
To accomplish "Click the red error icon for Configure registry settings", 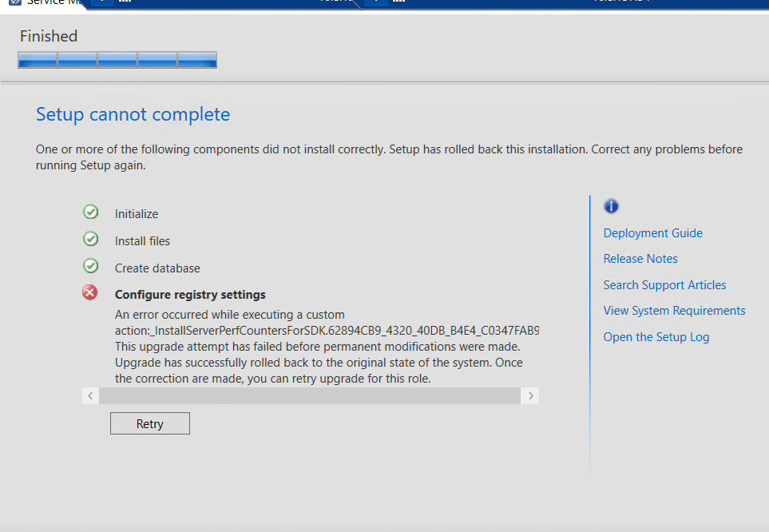I will point(89,292).
